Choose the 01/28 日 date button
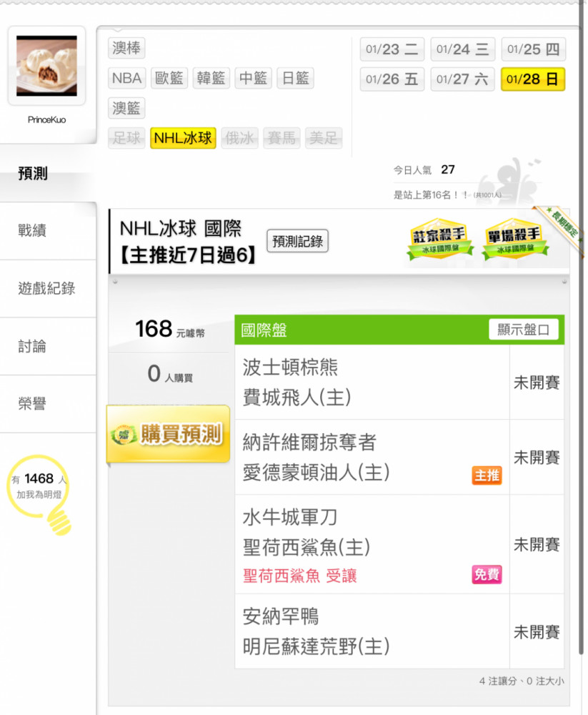 pyautogui.click(x=533, y=79)
